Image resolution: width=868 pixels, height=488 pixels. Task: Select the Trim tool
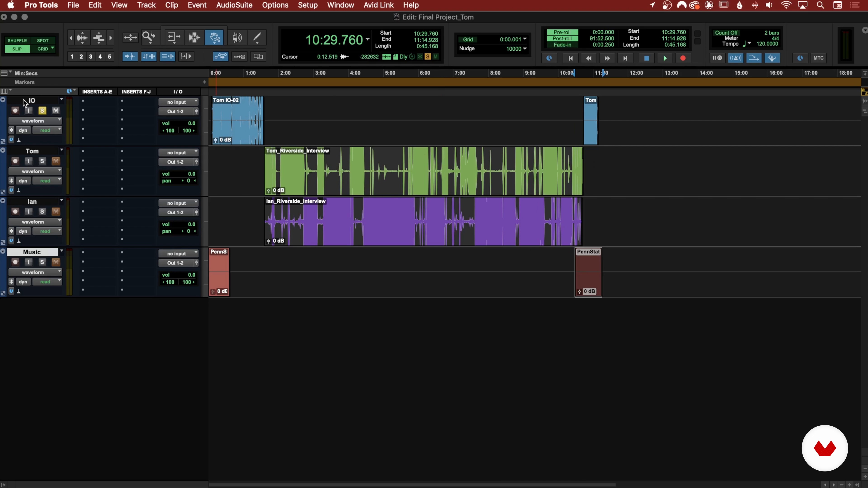coord(174,37)
